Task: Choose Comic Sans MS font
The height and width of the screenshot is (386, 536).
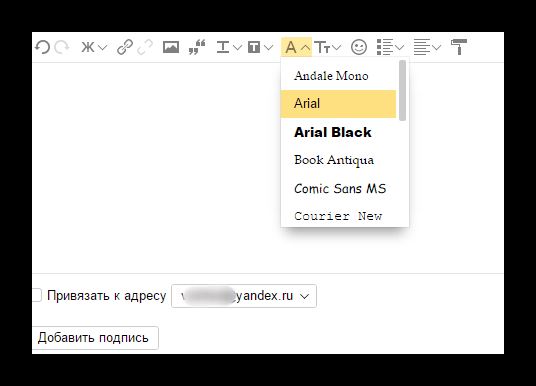Action: pos(338,188)
